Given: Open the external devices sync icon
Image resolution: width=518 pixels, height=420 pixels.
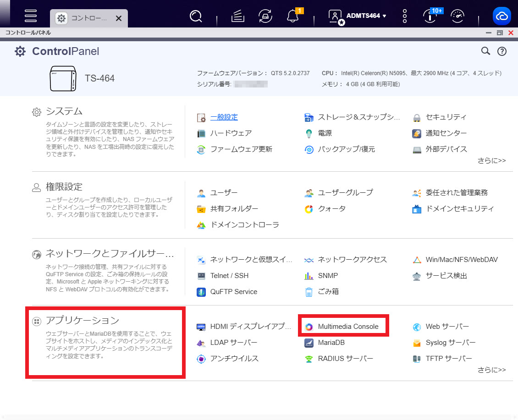Looking at the screenshot, I should 265,16.
